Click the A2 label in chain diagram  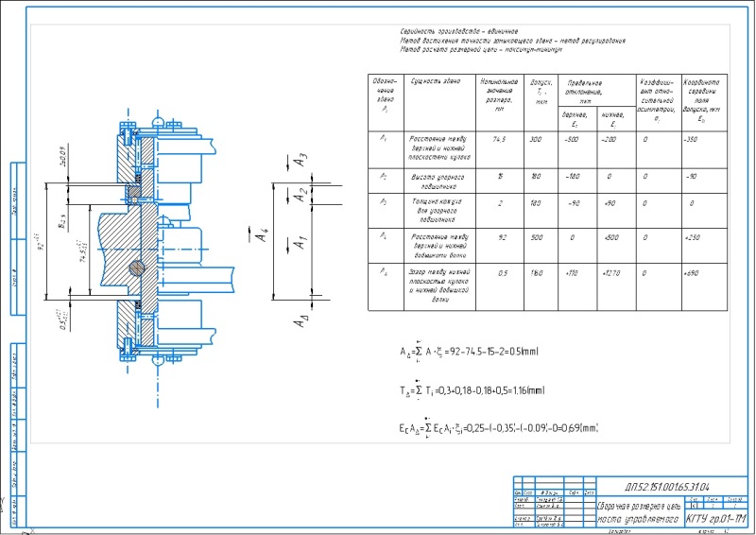point(301,195)
